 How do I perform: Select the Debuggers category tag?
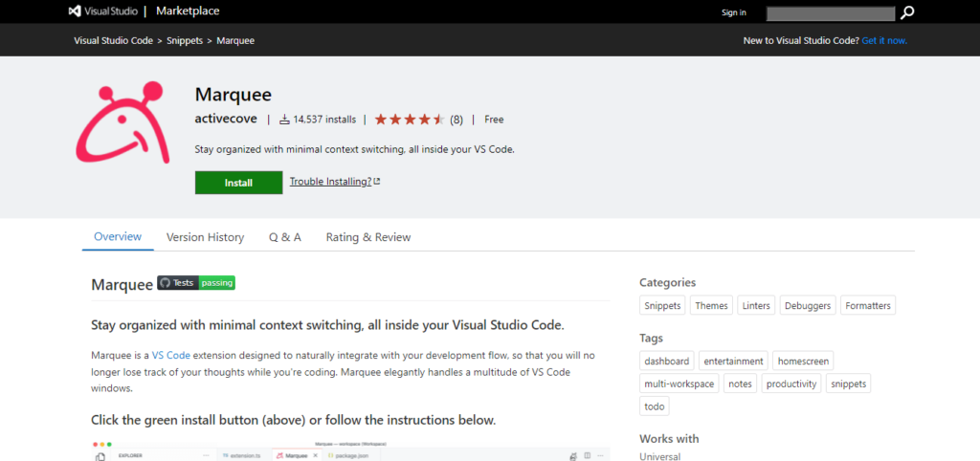point(807,306)
